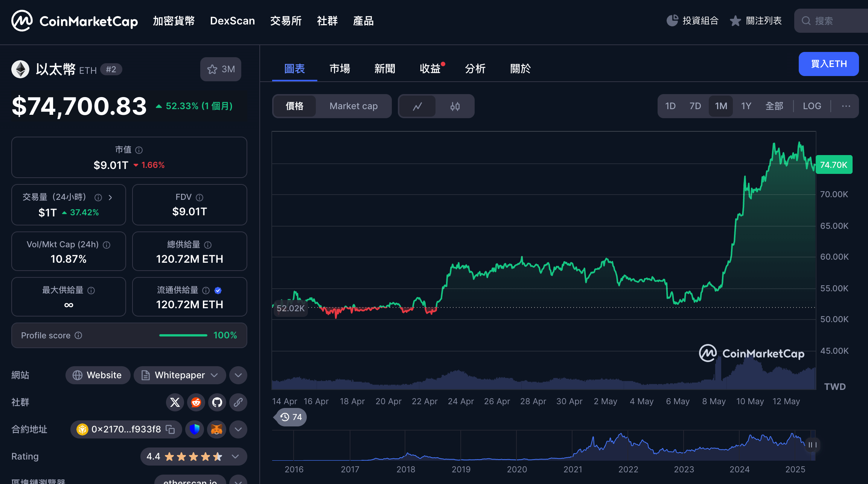Expand more contract addresses chevron
Screen dimensions: 868x484
click(238, 429)
